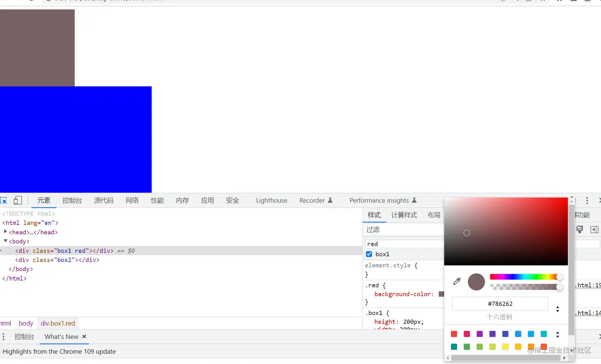Select the html lang en node

click(x=30, y=223)
